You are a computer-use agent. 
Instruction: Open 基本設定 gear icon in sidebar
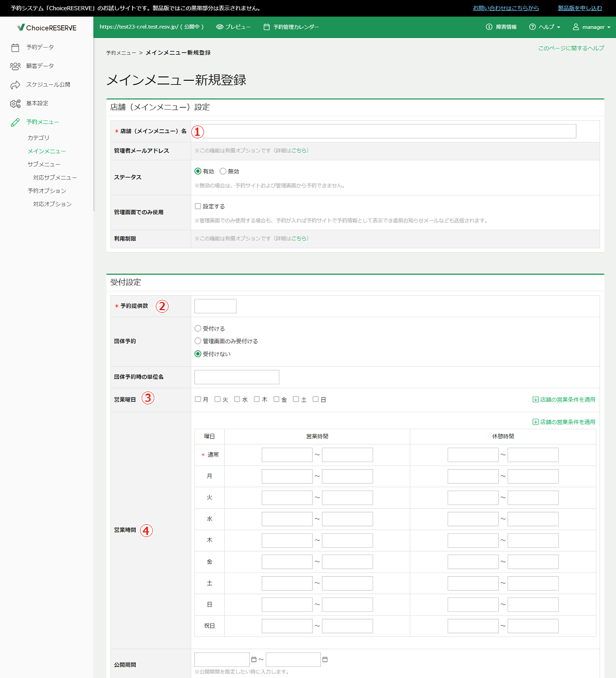pos(15,103)
